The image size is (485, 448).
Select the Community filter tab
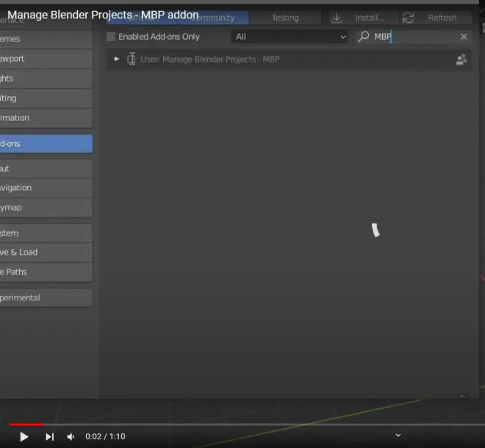click(x=213, y=18)
